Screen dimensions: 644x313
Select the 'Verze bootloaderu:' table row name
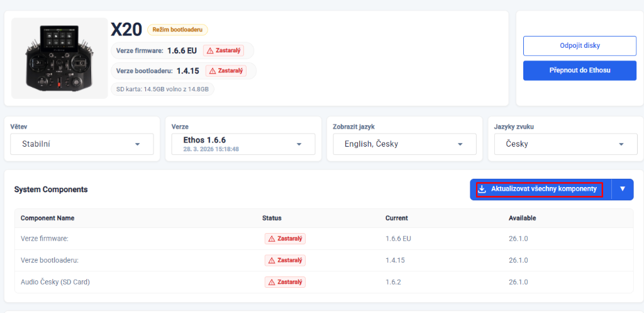click(50, 260)
